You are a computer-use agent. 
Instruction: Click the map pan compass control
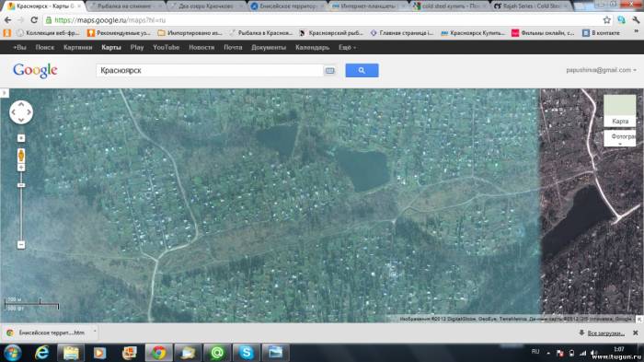[x=21, y=111]
